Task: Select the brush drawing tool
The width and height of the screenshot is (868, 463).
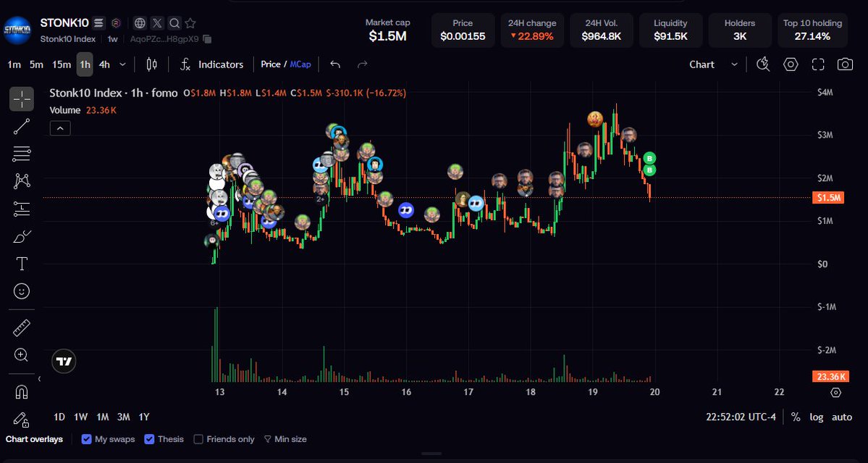Action: 22,236
